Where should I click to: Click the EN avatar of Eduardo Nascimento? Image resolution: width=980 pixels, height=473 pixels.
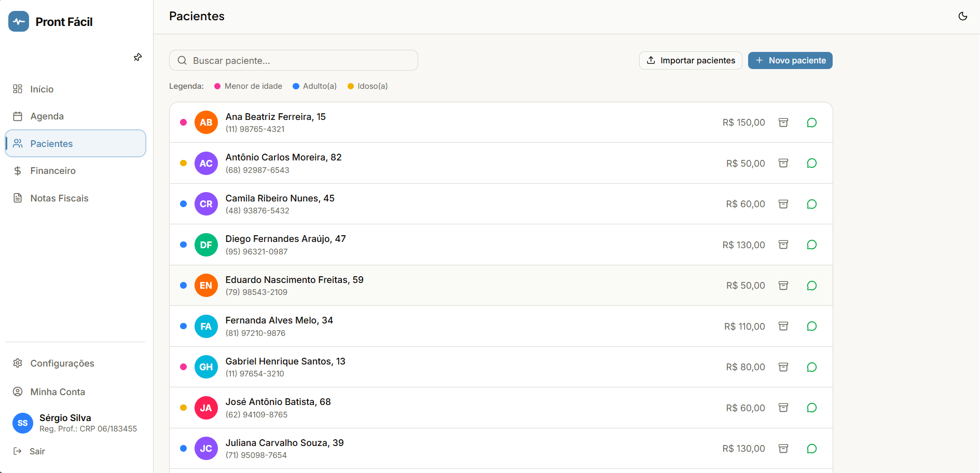206,286
